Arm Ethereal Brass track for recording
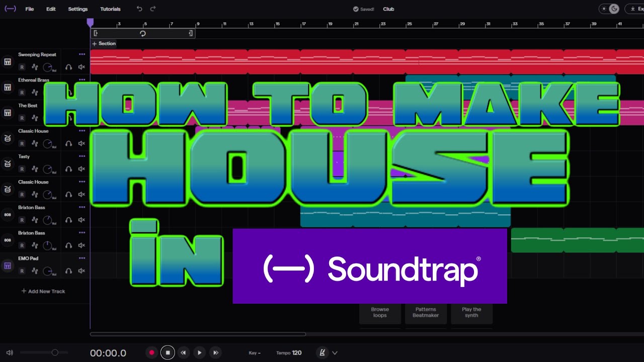 [x=22, y=93]
